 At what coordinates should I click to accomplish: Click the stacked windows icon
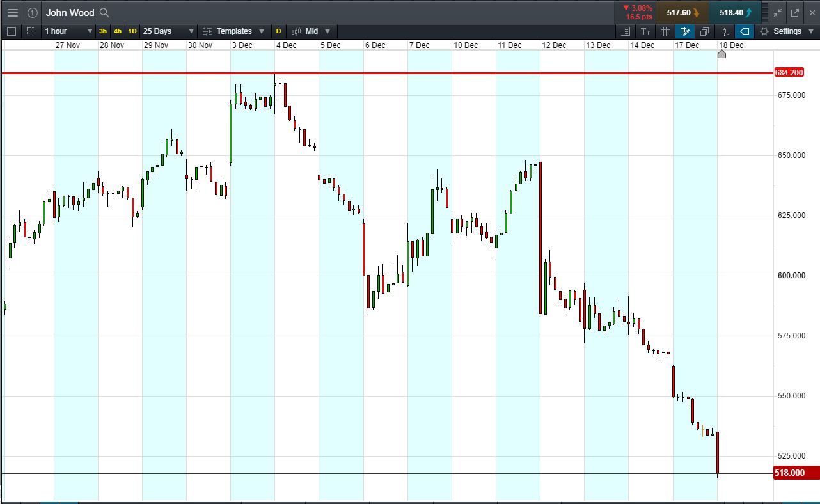point(705,31)
